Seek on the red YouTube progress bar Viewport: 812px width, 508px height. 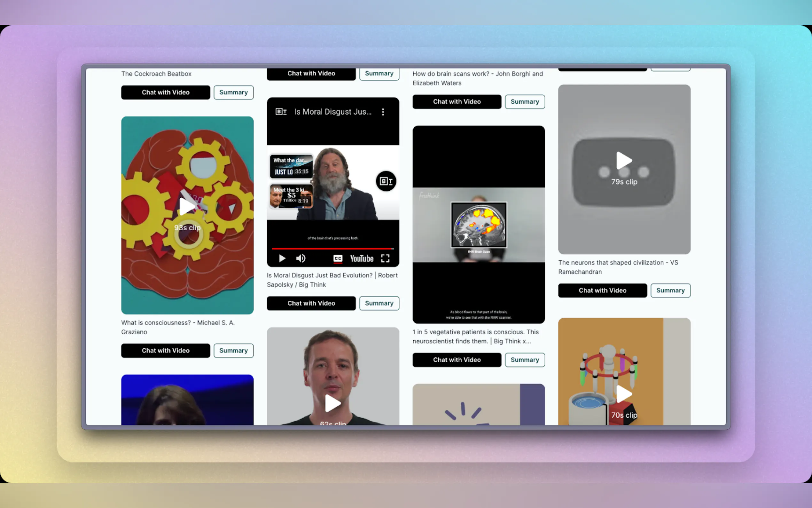pos(332,249)
